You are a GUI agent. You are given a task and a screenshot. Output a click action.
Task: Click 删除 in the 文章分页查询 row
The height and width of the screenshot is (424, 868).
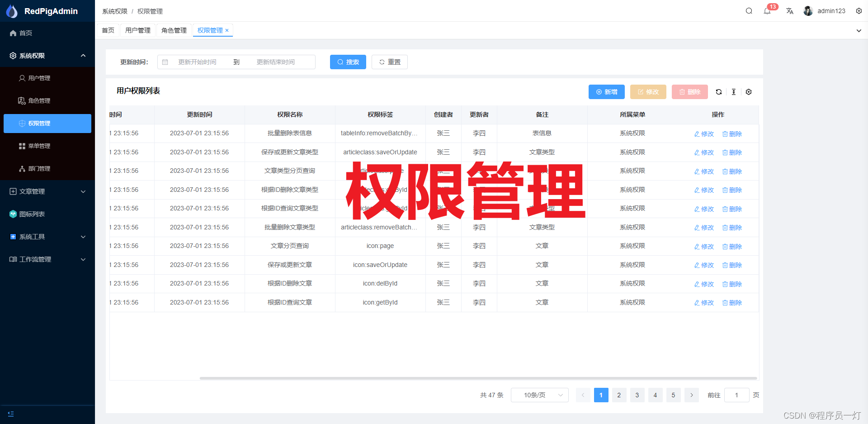click(732, 247)
